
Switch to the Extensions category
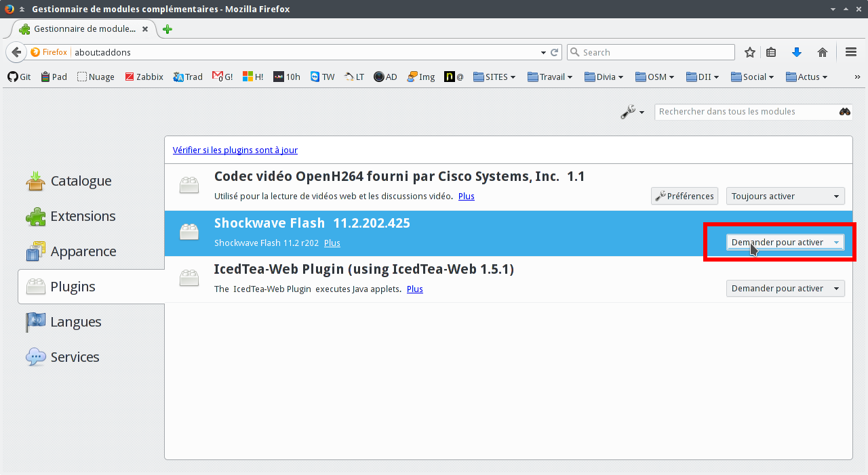point(91,216)
